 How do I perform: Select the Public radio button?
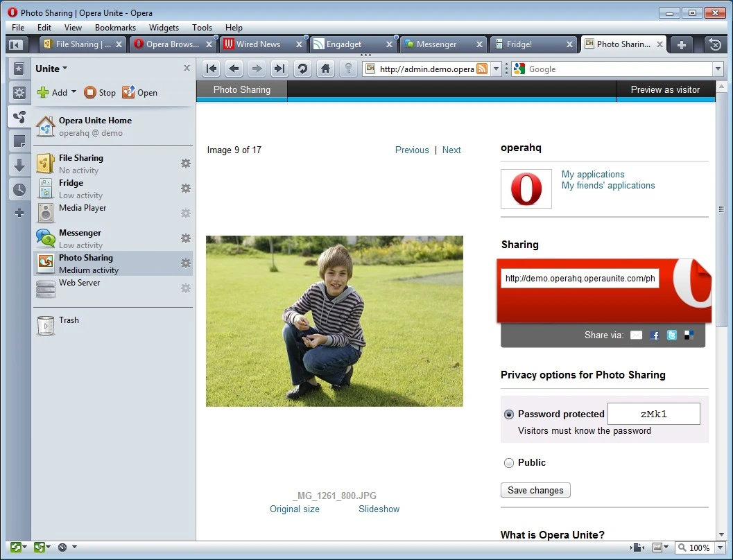pyautogui.click(x=508, y=463)
